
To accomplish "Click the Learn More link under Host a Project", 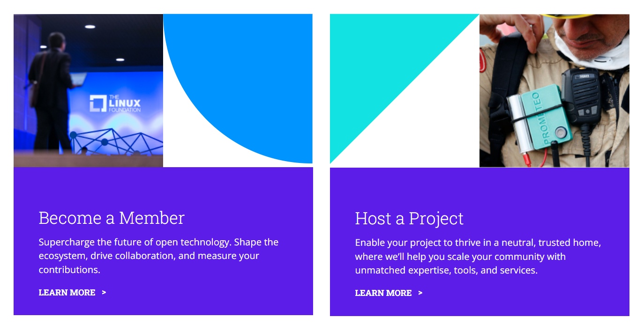I will (383, 293).
